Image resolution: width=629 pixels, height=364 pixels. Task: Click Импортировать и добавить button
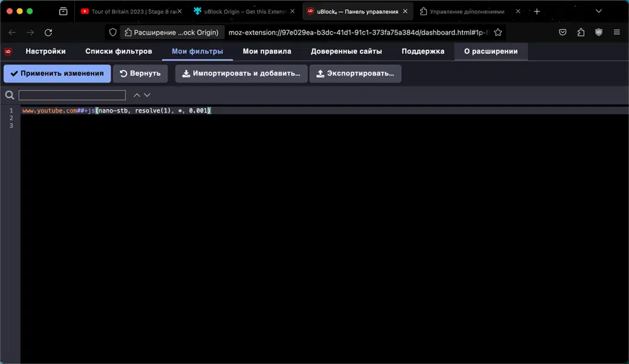(242, 74)
